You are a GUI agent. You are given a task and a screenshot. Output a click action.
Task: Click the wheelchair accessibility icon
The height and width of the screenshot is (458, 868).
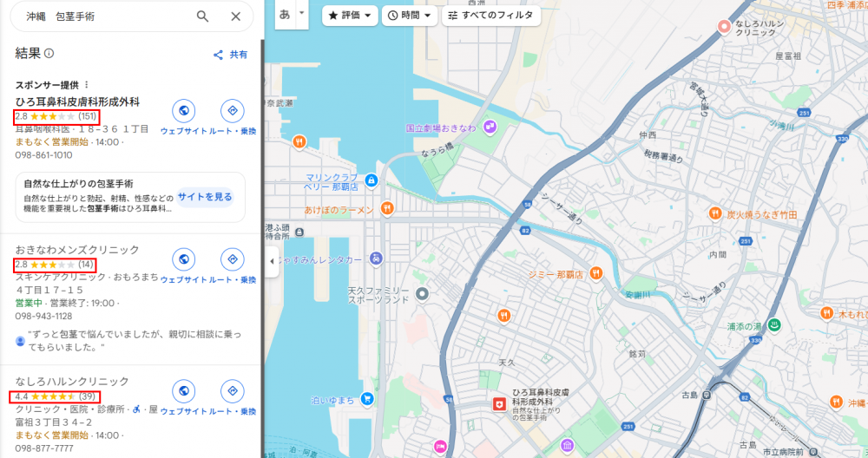click(x=136, y=409)
